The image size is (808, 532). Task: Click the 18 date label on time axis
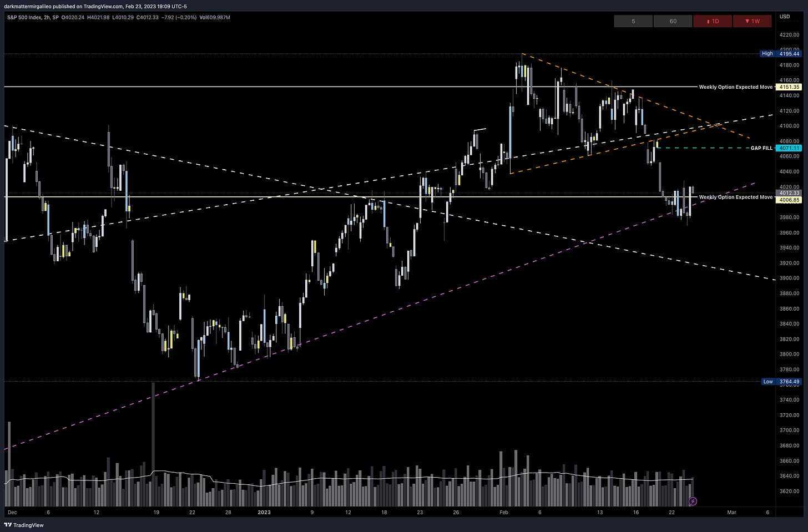(384, 512)
